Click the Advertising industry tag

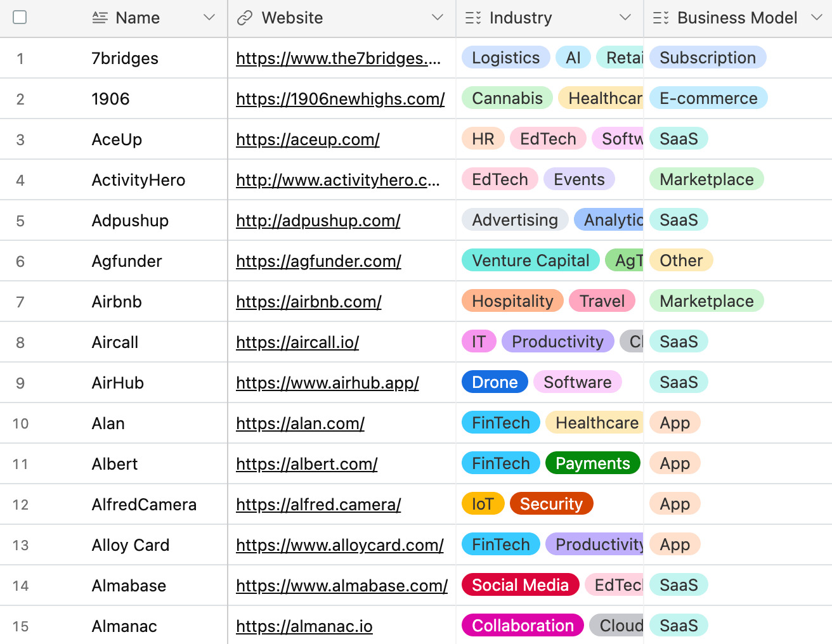tap(515, 220)
